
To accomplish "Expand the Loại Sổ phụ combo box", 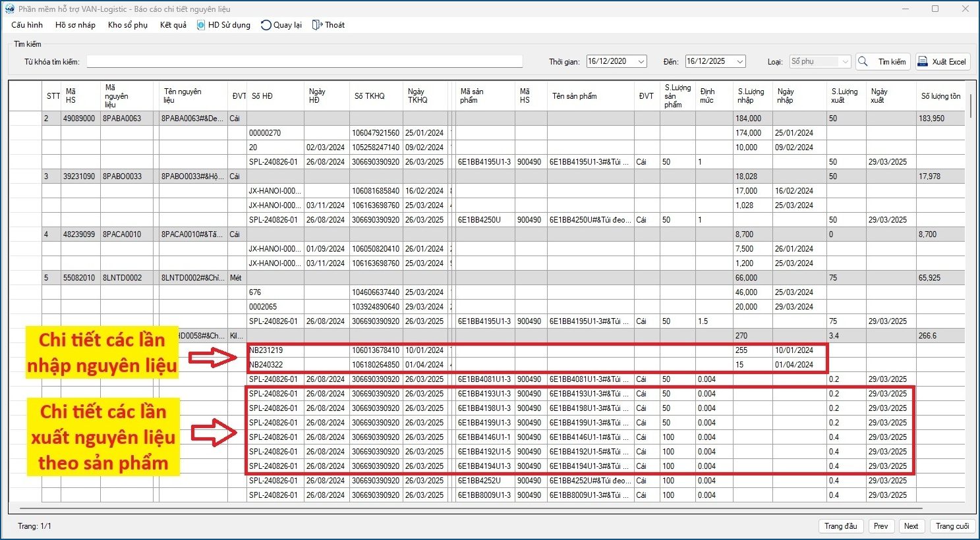I will (x=845, y=61).
